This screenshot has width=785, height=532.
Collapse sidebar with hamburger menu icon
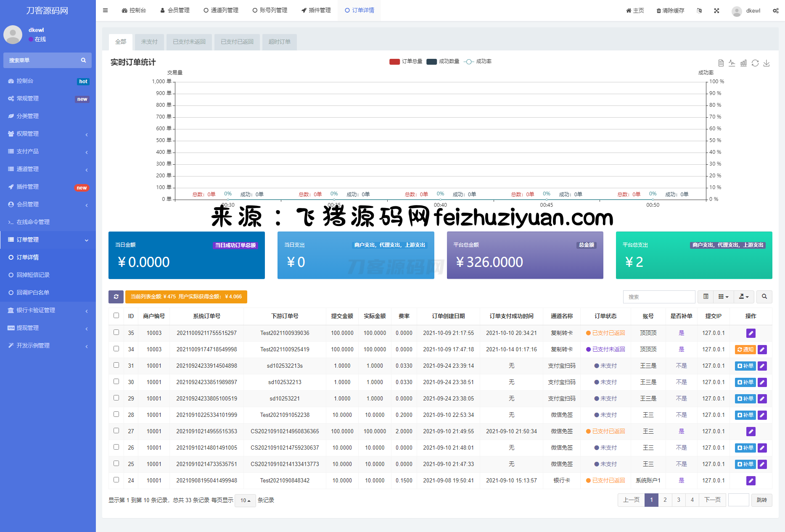(x=105, y=11)
